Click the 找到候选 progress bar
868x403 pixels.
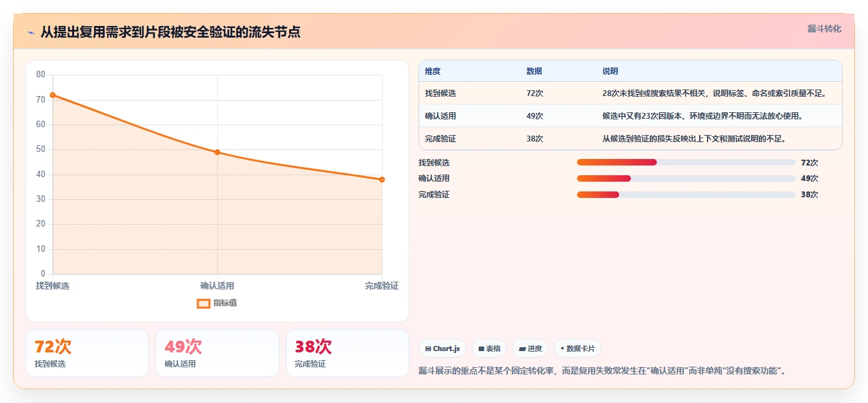pyautogui.click(x=686, y=162)
